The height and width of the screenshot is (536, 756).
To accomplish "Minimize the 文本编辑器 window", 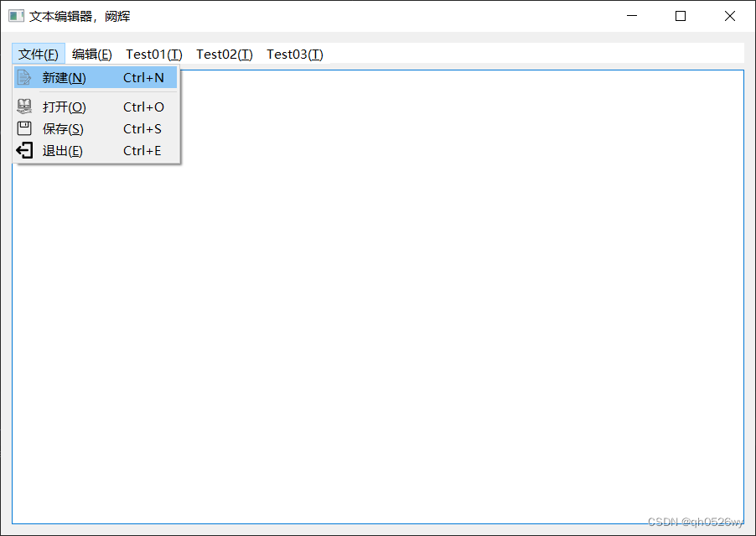I will (632, 16).
